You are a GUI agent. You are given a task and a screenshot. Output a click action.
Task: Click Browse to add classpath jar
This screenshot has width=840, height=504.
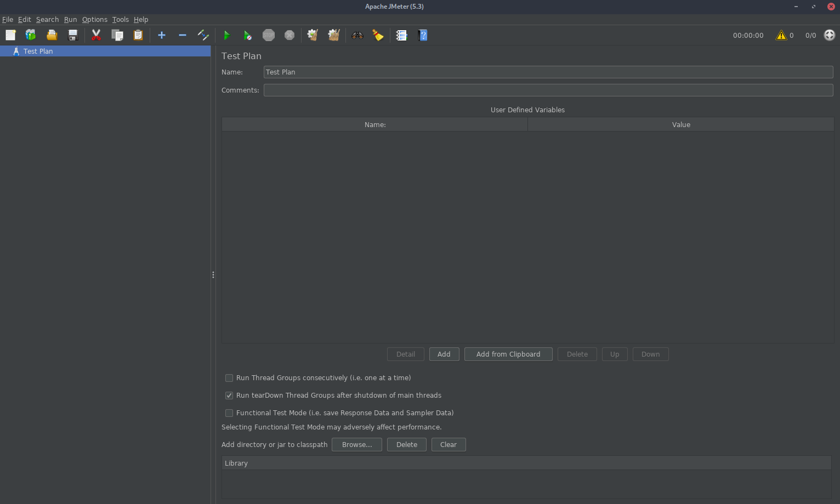[357, 445]
